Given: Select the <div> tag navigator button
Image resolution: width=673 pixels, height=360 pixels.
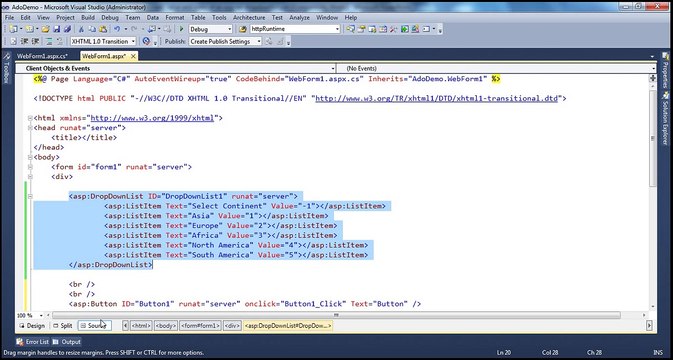Looking at the screenshot, I should click(x=232, y=326).
